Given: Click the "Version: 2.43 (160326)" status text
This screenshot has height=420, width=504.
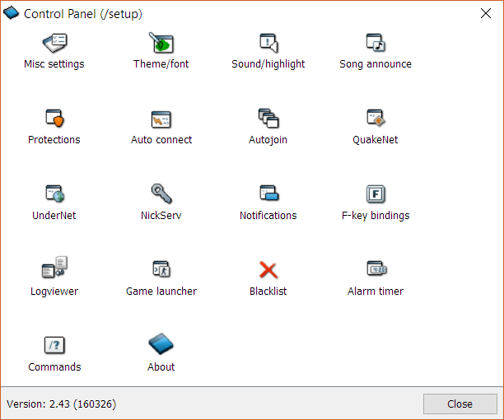Looking at the screenshot, I should [x=62, y=404].
